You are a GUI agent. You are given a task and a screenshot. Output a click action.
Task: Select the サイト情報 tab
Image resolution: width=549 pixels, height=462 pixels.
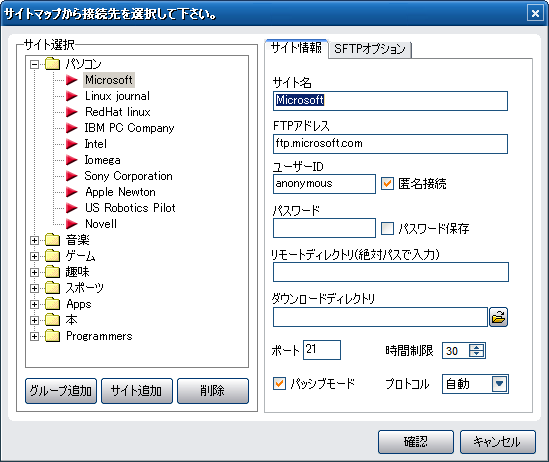(x=296, y=48)
